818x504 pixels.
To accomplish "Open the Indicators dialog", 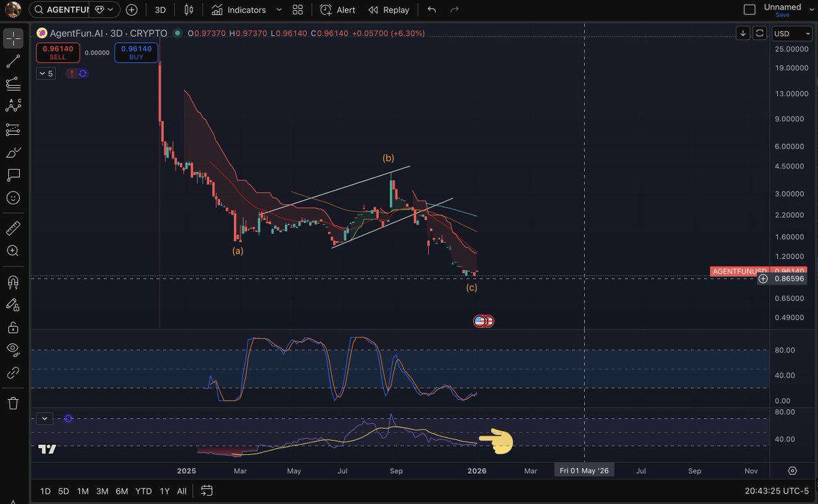I will [238, 10].
